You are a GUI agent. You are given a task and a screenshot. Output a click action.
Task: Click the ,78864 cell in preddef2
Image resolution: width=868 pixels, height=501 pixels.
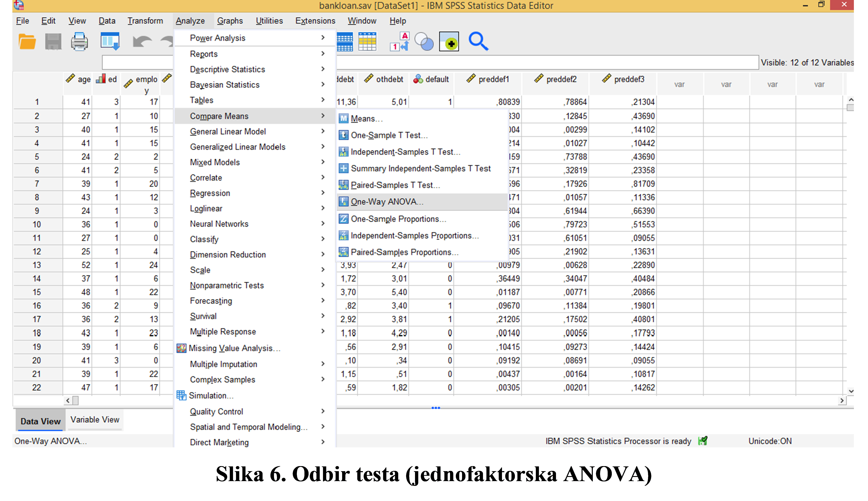click(555, 102)
